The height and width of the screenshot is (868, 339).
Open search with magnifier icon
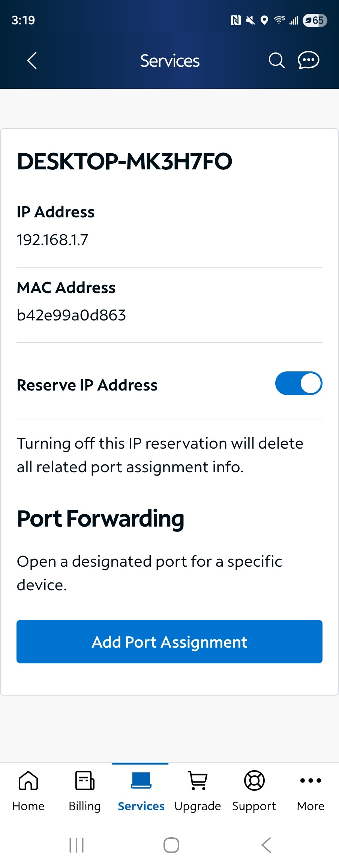pos(276,60)
